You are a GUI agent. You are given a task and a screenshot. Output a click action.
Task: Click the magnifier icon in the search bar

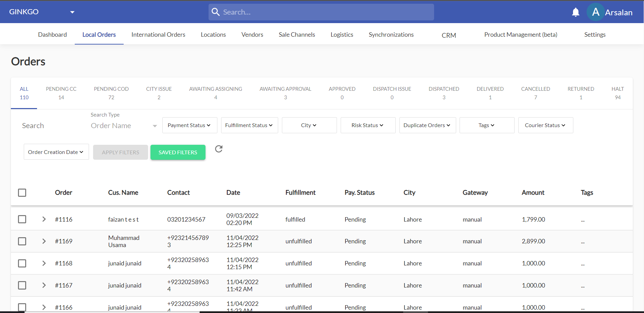(216, 12)
